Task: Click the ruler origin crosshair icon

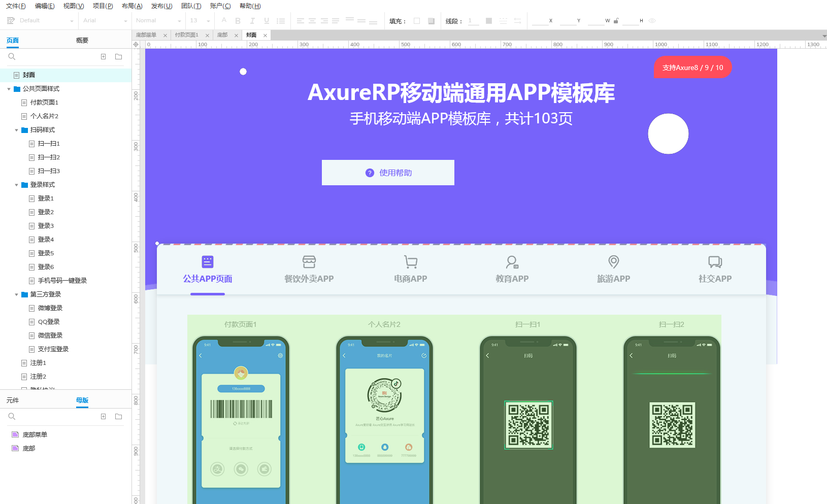Action: coord(136,45)
